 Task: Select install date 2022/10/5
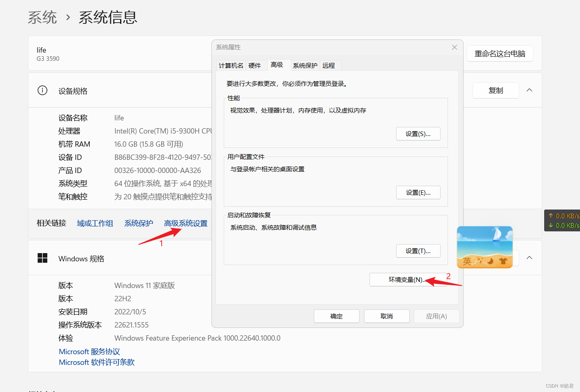(x=130, y=312)
